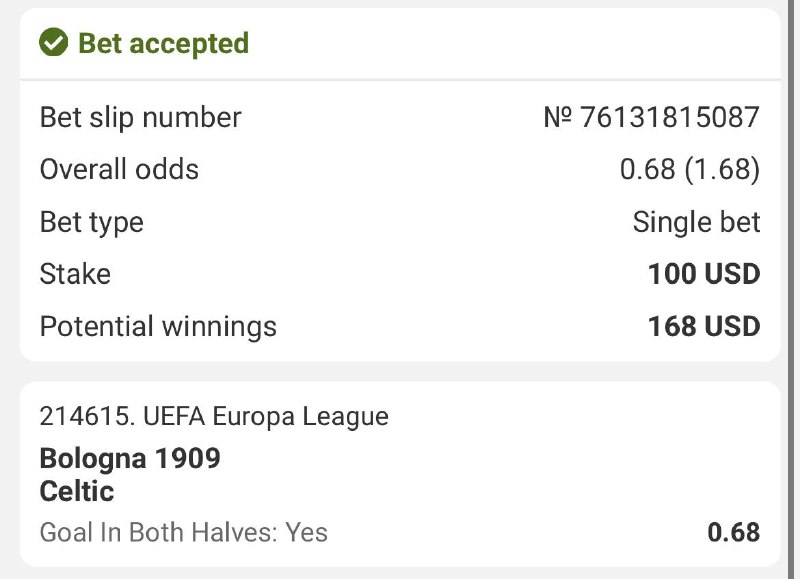This screenshot has height=579, width=800.
Task: Select the Celtic team name
Action: (x=77, y=491)
